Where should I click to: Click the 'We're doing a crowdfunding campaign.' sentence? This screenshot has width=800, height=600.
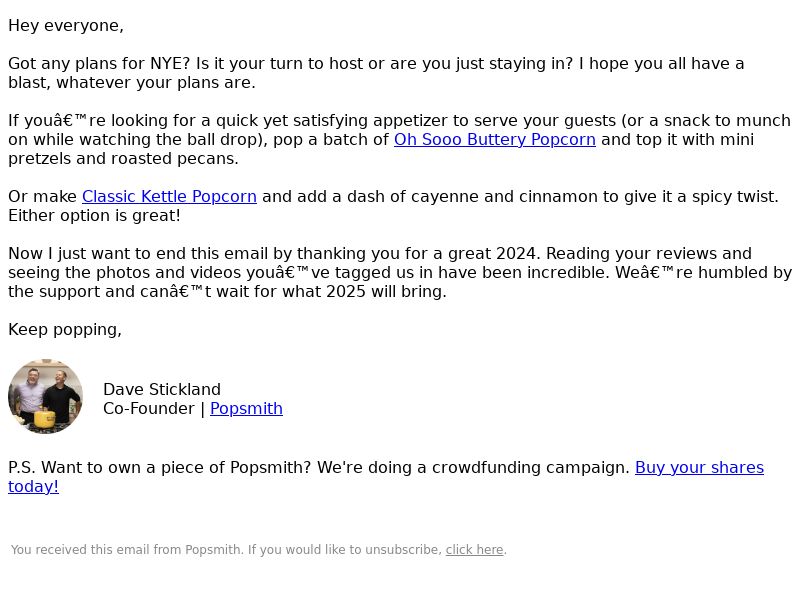click(473, 468)
